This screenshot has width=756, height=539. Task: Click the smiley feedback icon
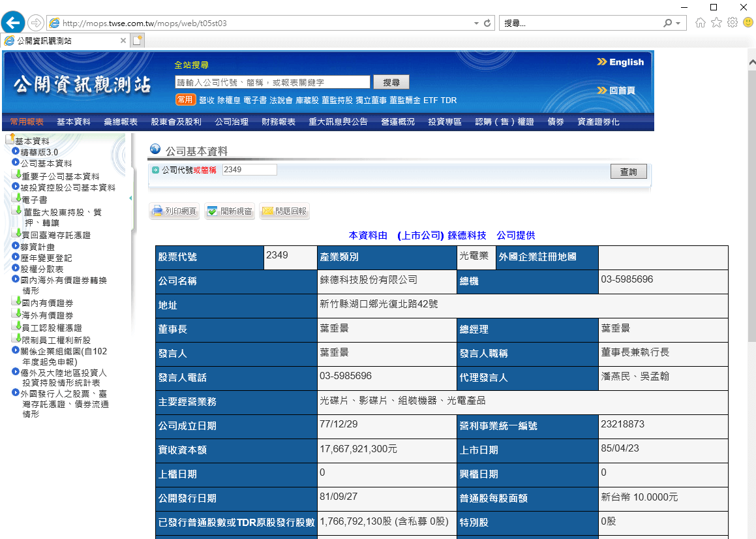[x=748, y=23]
